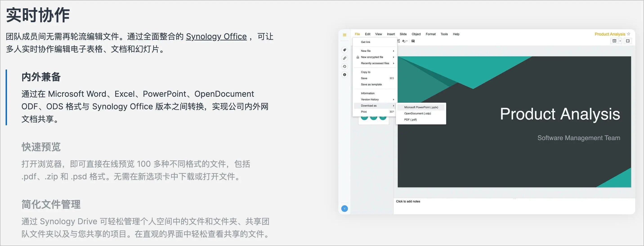The image size is (644, 246).
Task: Expand the shape tool dropdown arrow
Action: coord(407,41)
